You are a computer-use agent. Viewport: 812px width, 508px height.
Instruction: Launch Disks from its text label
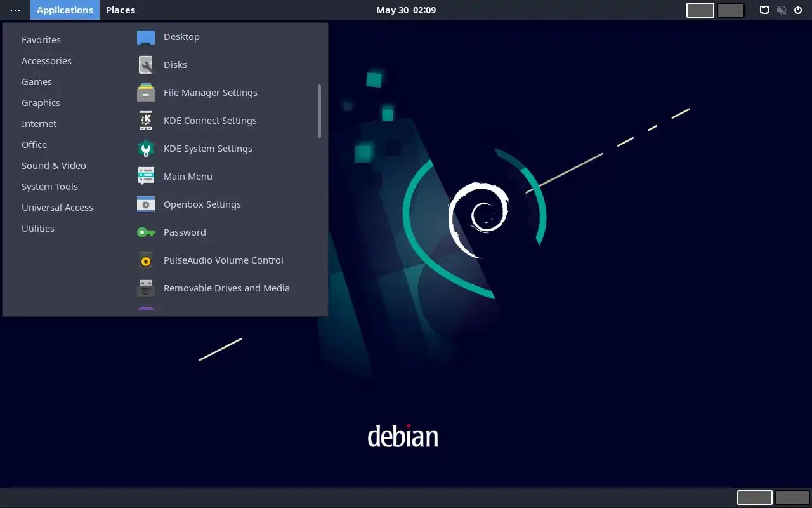point(175,65)
